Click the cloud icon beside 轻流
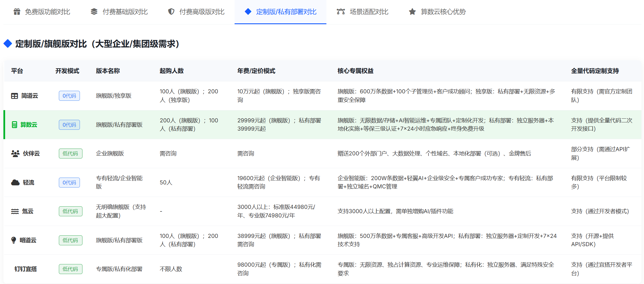The image size is (644, 284). point(15,182)
